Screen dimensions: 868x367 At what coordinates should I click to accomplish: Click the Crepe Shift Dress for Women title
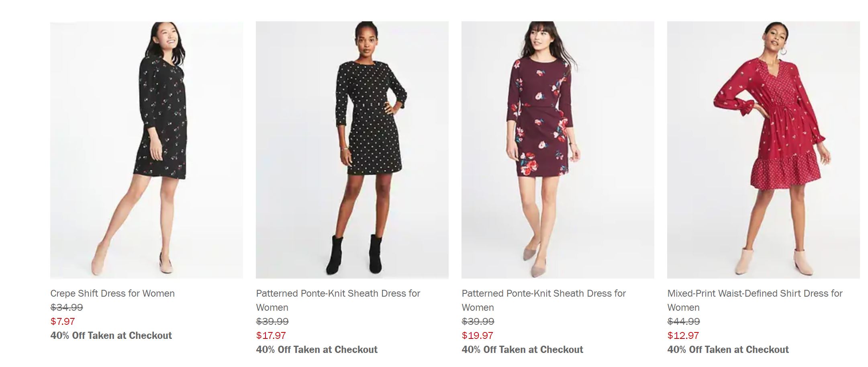[112, 293]
